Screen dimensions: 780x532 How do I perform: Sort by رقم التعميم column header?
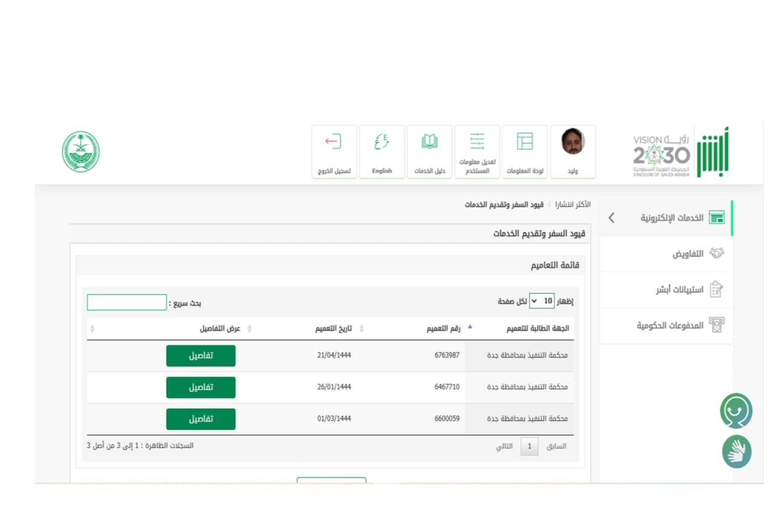pos(444,328)
